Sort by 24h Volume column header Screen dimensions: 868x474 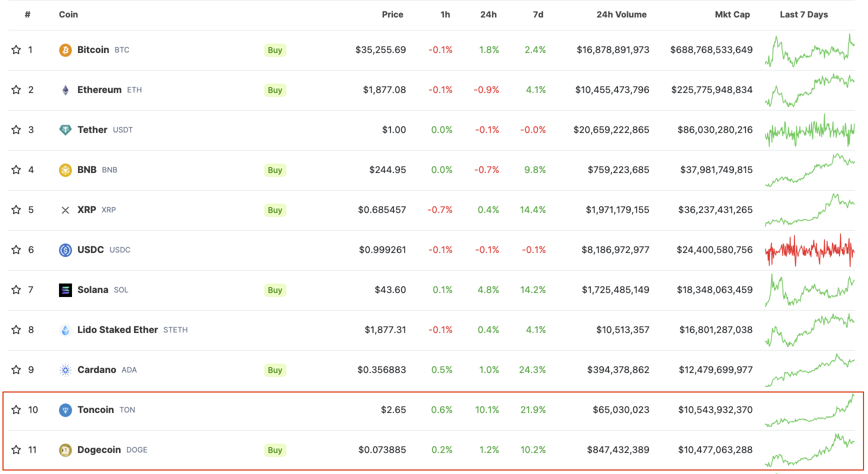pyautogui.click(x=621, y=14)
